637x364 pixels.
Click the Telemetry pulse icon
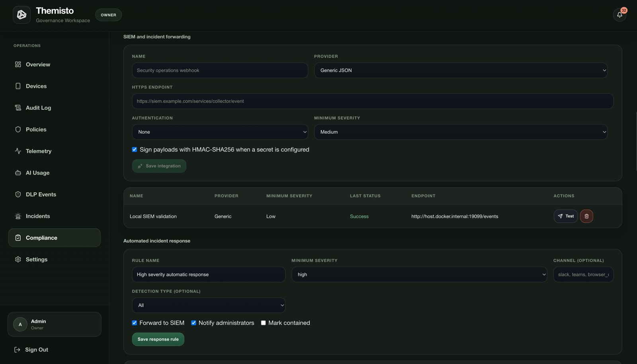click(x=18, y=151)
